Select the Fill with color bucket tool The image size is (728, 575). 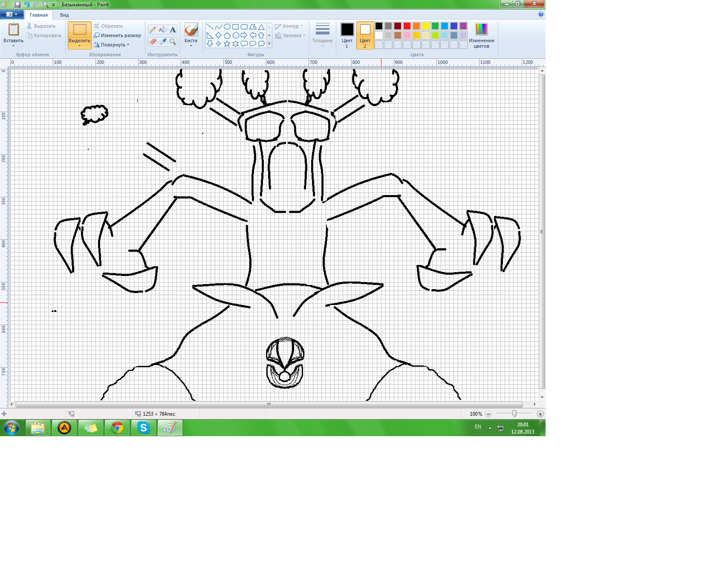[163, 30]
